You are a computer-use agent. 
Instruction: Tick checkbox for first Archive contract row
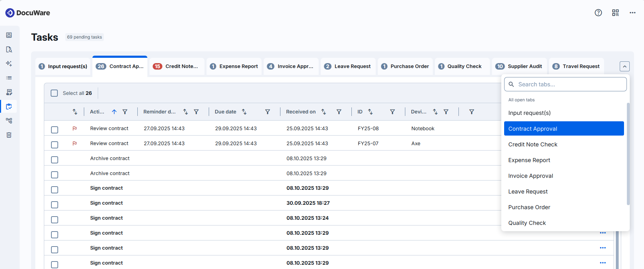55,159
